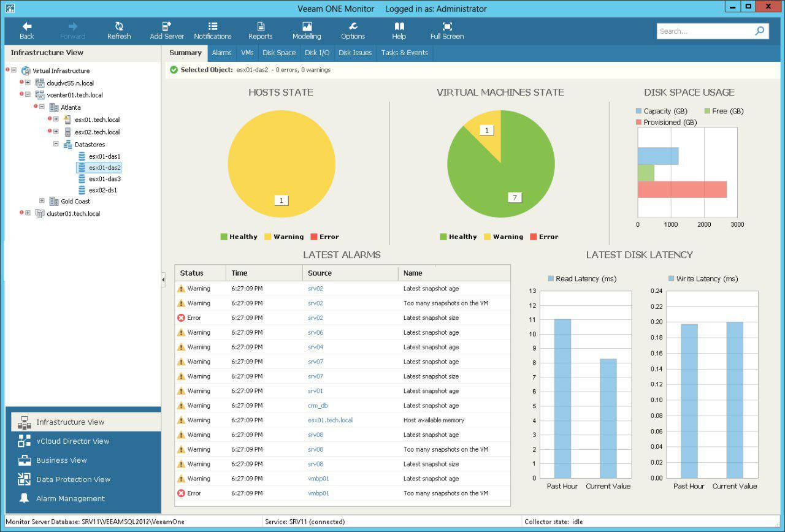Image resolution: width=785 pixels, height=532 pixels.
Task: Expand the esx01.tech.local host node
Action: point(56,120)
